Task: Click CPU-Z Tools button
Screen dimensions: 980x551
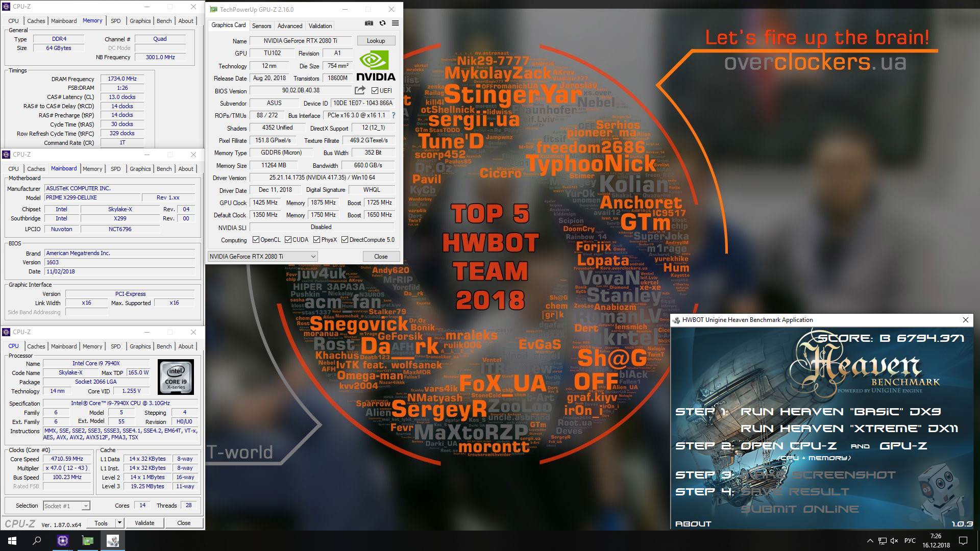Action: tap(101, 523)
